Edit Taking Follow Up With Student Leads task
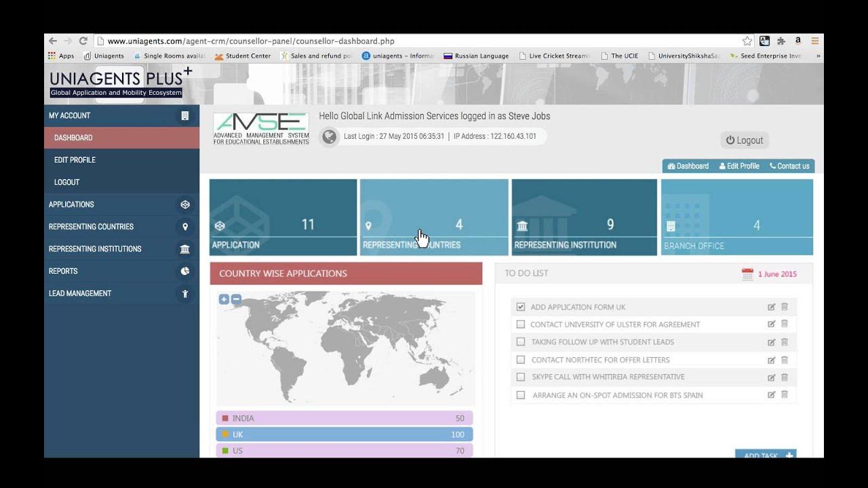 771,342
